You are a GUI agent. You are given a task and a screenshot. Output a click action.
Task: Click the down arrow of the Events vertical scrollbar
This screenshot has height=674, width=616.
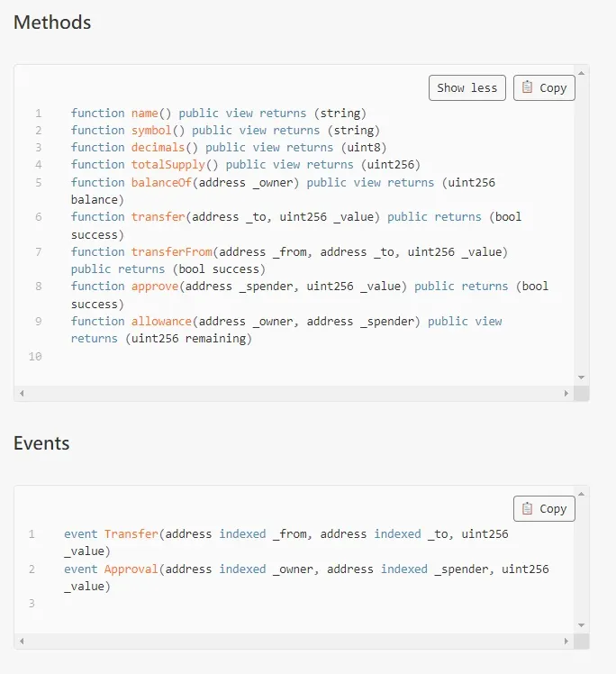(581, 624)
